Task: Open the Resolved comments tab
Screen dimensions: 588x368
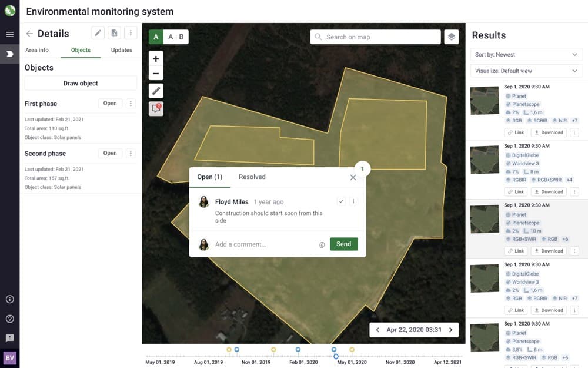Action: pyautogui.click(x=252, y=177)
